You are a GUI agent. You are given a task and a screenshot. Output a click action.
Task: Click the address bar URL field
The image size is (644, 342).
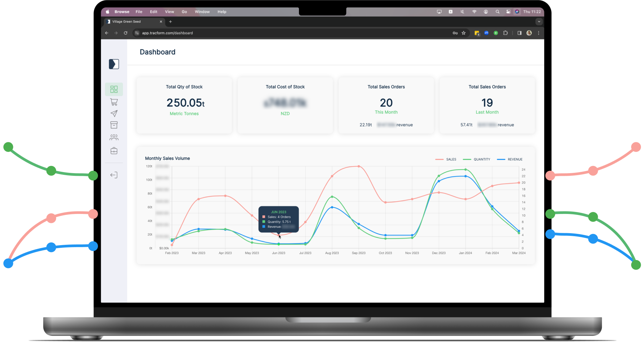(x=167, y=33)
